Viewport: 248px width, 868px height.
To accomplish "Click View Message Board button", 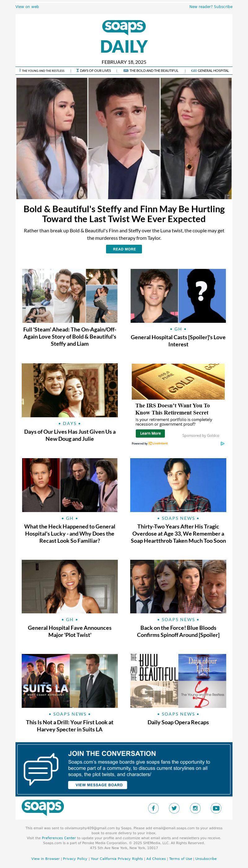I will pos(98,785).
